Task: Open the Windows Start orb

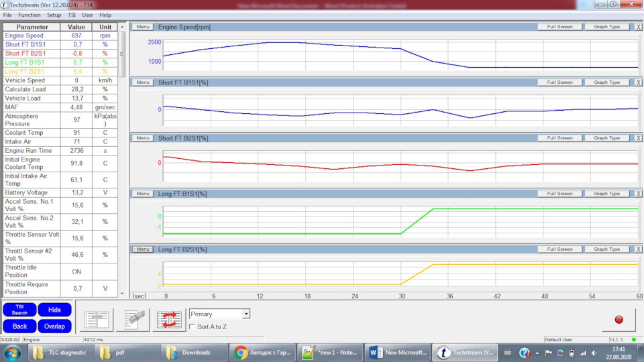Action: 12,353
